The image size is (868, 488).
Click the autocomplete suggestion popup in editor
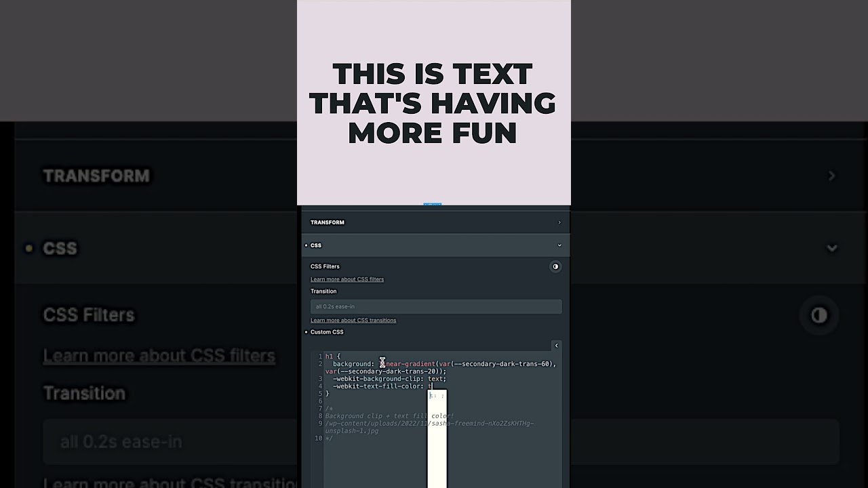tap(437, 396)
